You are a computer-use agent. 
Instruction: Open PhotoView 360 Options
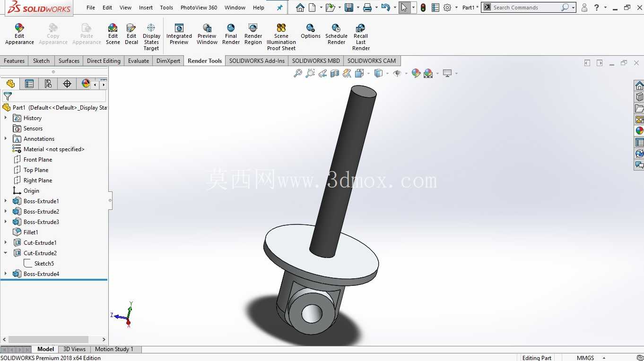[x=311, y=31]
